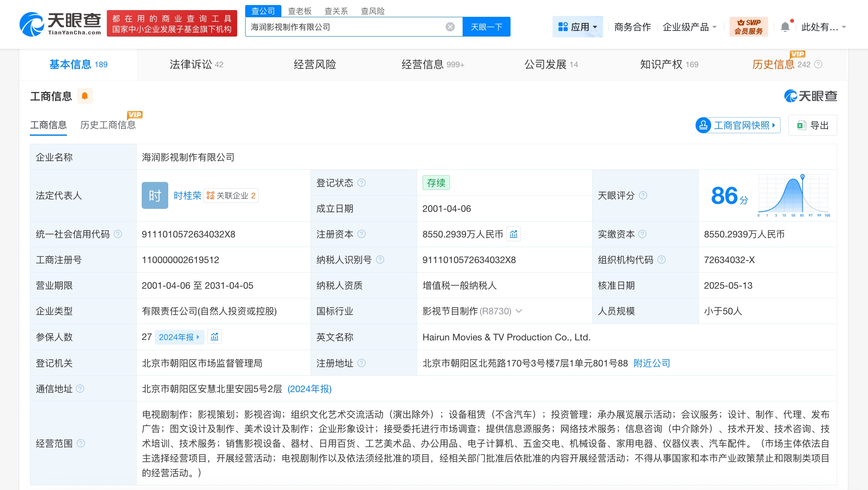Click the notification bell icon in header
The height and width of the screenshot is (490, 868).
tap(785, 27)
